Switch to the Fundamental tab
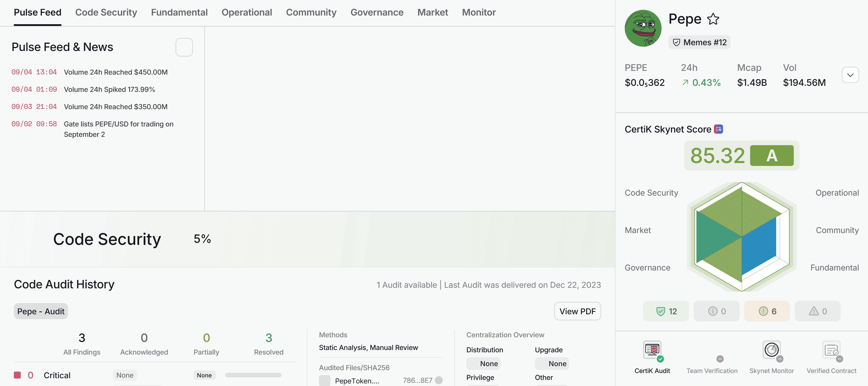868x386 pixels. coord(179,12)
